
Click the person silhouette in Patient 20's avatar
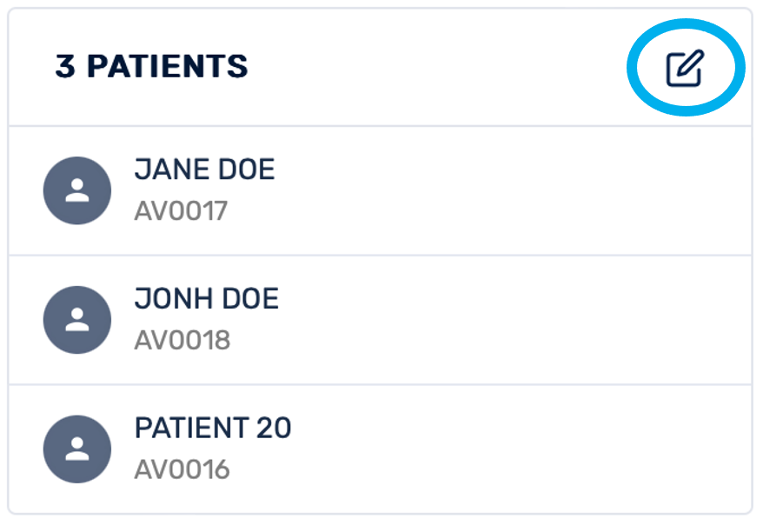[x=77, y=449]
